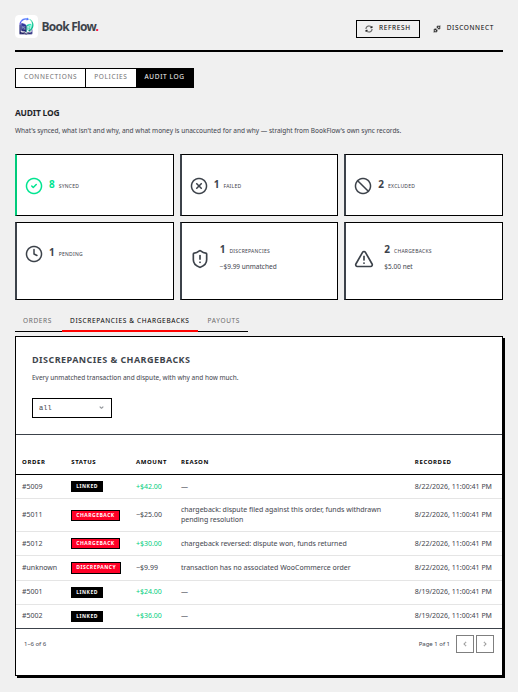Click the disconnect plug icon
Screen dimensions: 518x692
437,29
